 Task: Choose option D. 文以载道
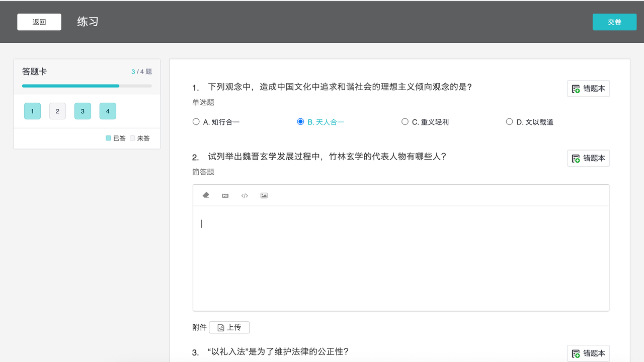point(510,122)
